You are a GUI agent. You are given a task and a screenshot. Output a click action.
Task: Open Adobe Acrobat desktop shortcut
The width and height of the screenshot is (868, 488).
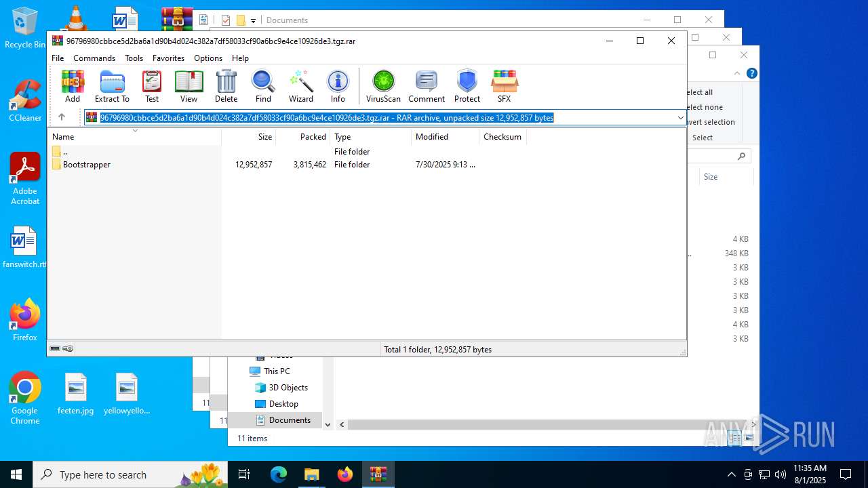[x=25, y=179]
